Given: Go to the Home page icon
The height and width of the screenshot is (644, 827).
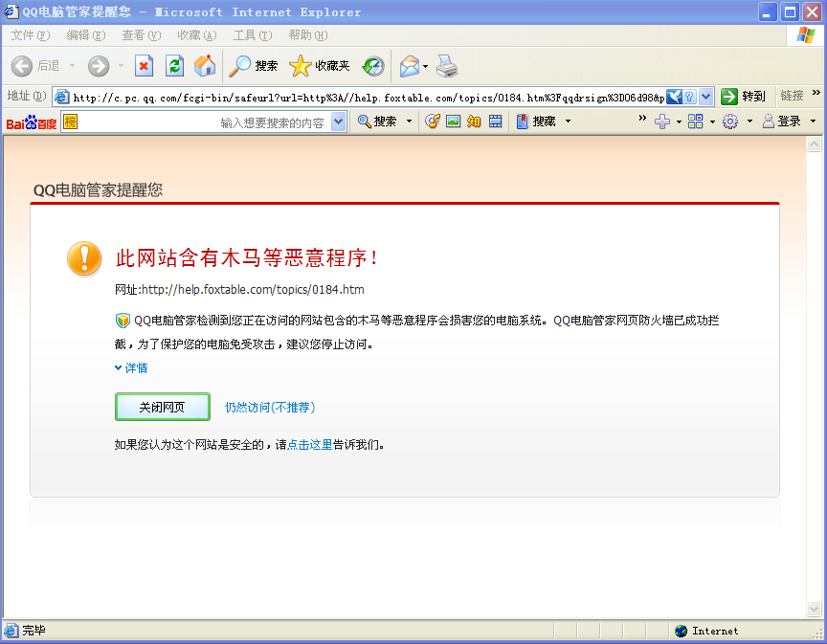Looking at the screenshot, I should [x=205, y=66].
